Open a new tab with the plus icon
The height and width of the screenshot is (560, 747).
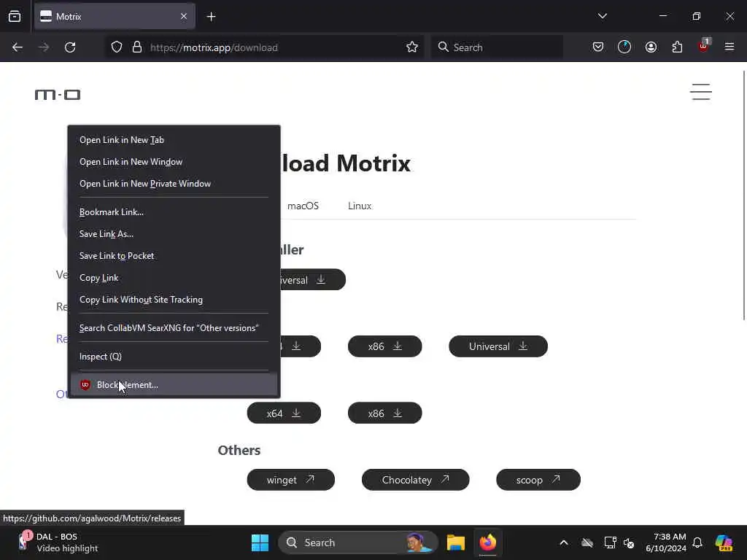tap(211, 17)
